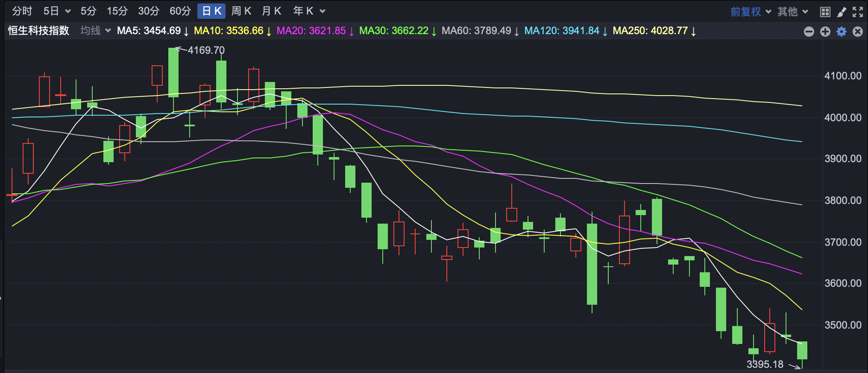Switch to 30分 chart period
This screenshot has height=373, width=868.
tap(149, 11)
